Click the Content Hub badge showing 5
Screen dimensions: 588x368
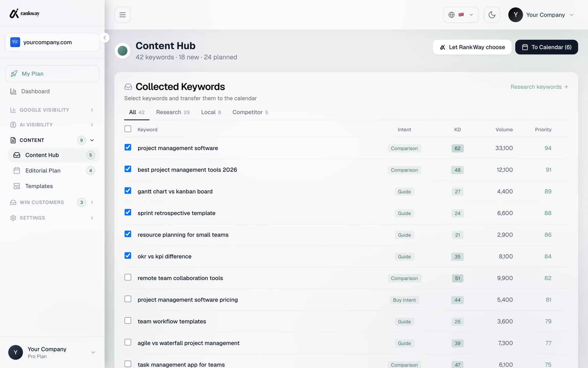point(90,155)
